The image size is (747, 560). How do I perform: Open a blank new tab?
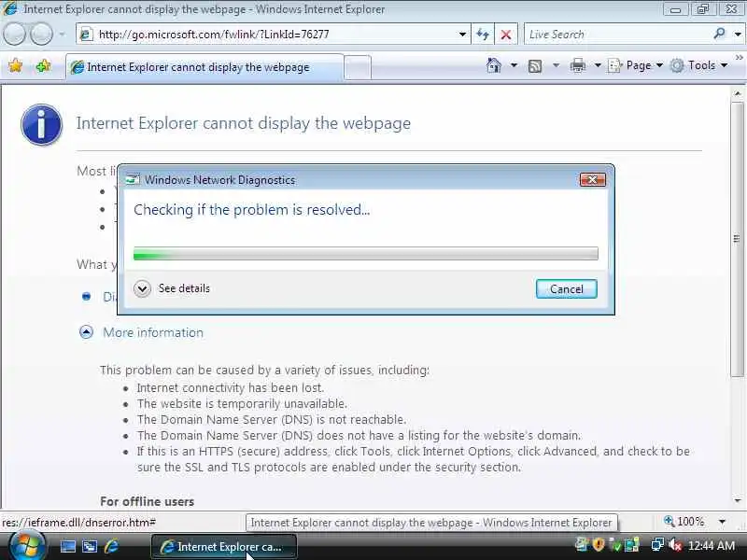pos(358,67)
